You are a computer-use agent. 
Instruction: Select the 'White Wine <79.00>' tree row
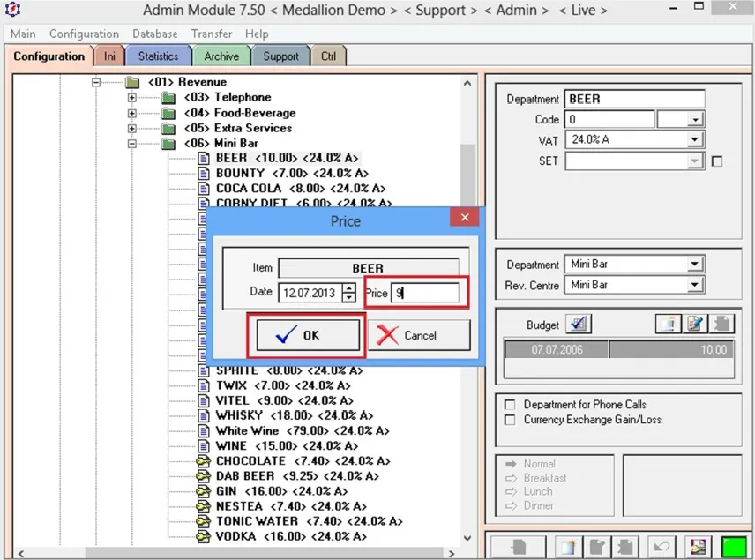(x=302, y=431)
